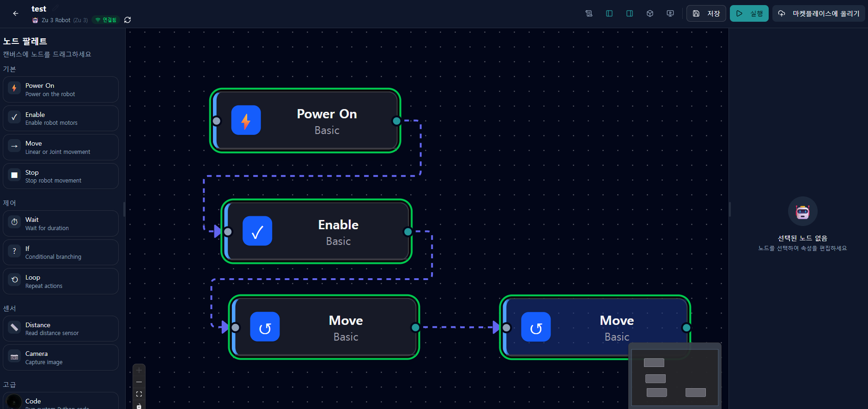Click the Enable node on canvas

[316, 232]
